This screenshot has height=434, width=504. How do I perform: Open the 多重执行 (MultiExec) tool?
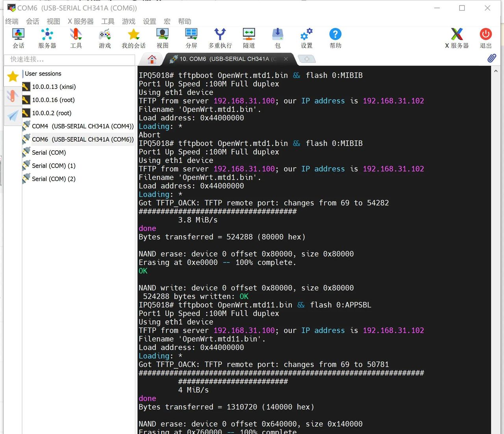[220, 38]
